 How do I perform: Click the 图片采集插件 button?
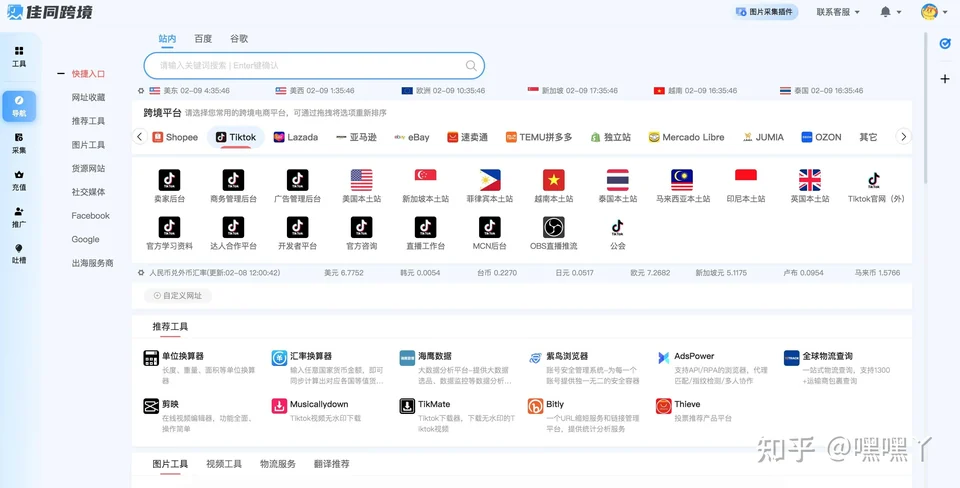pos(765,12)
